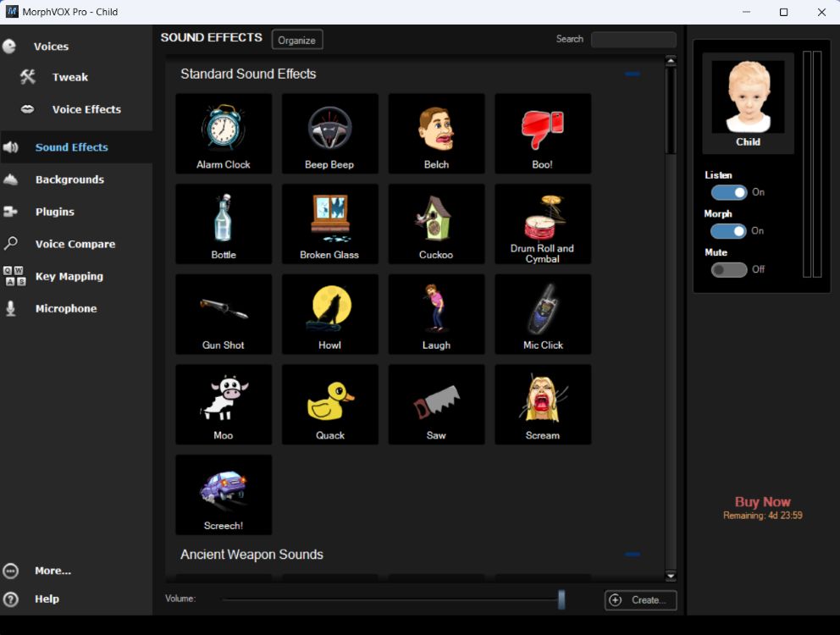This screenshot has height=635, width=840.
Task: Open the More... menu
Action: [x=52, y=571]
